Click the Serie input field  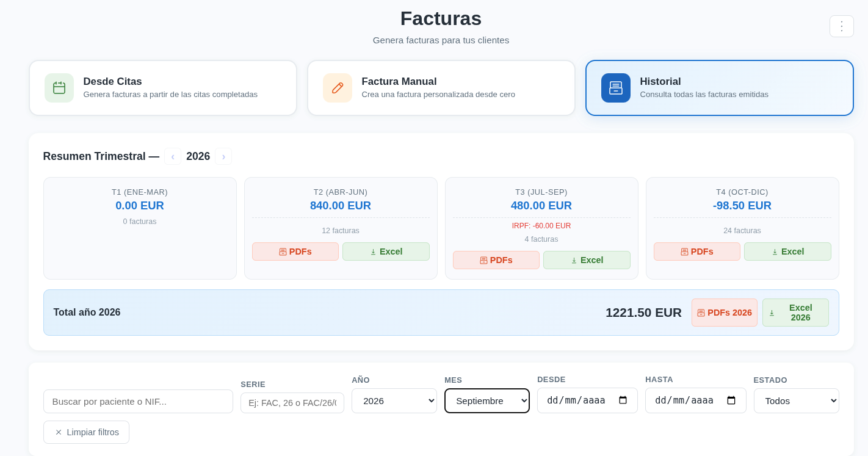pyautogui.click(x=292, y=403)
